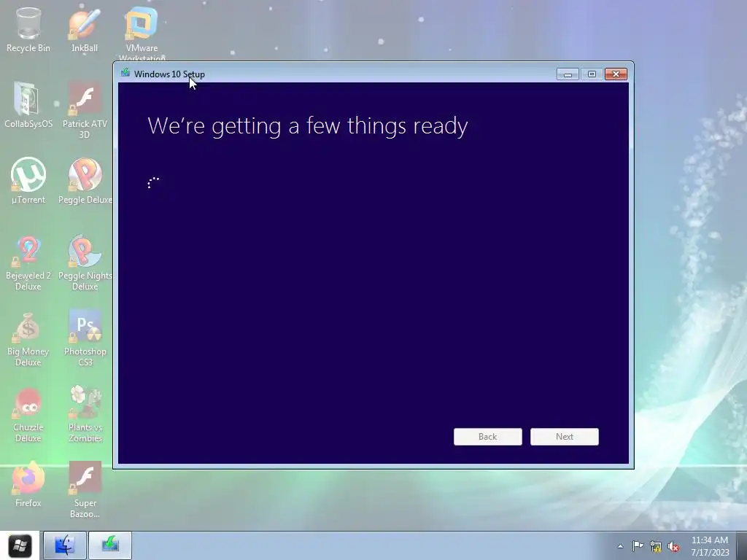The width and height of the screenshot is (747, 560).
Task: Minimize the Windows 10 Setup window
Action: pyautogui.click(x=568, y=74)
